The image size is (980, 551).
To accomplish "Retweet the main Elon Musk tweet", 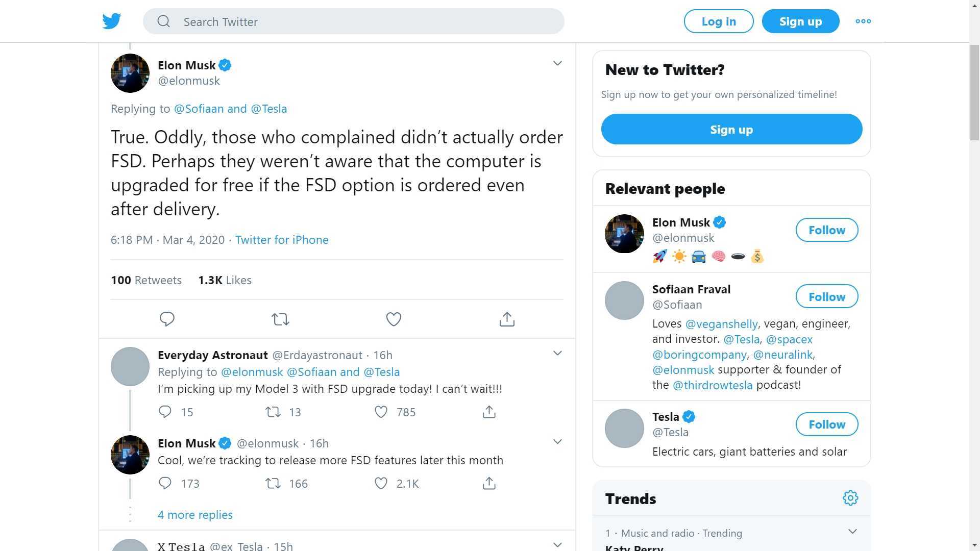I will click(280, 319).
